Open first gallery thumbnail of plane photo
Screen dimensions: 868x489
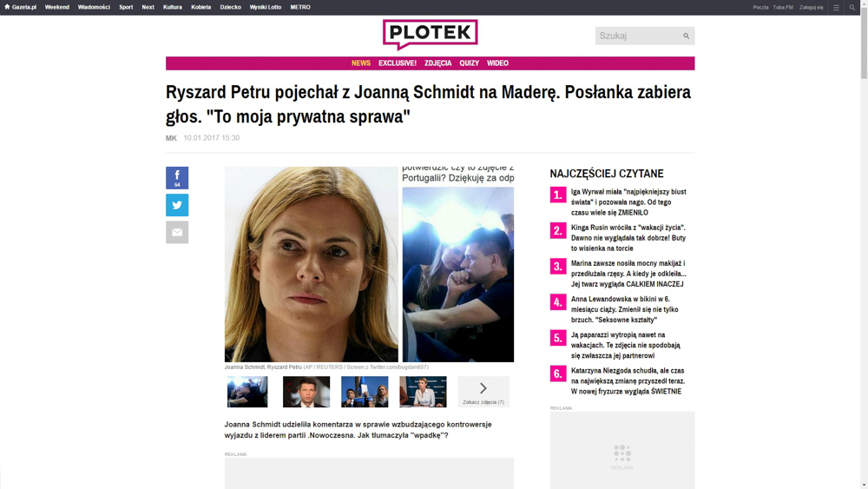247,392
